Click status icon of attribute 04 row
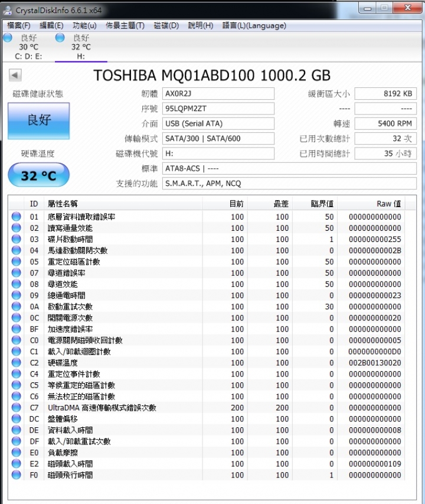The image size is (425, 504). click(x=16, y=250)
